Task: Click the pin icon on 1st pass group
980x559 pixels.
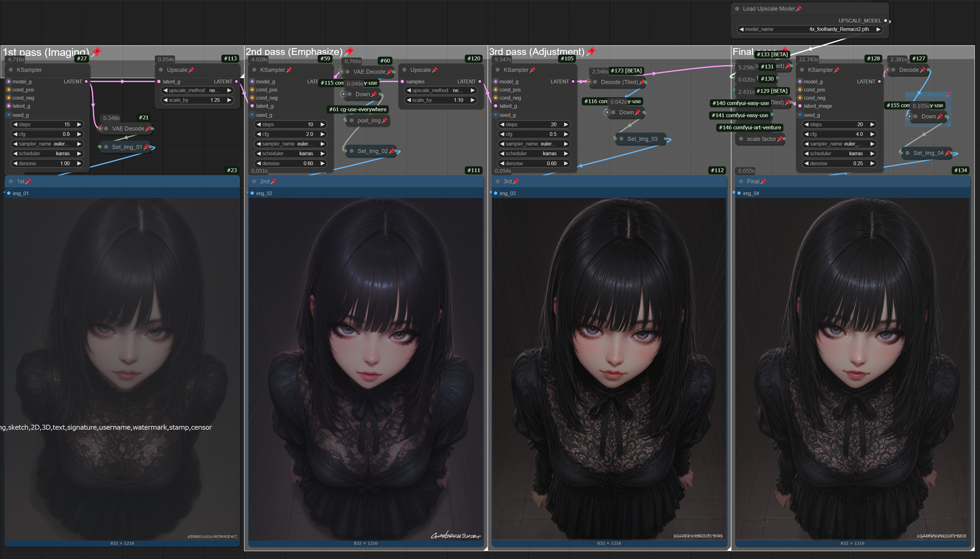Action: (x=97, y=51)
